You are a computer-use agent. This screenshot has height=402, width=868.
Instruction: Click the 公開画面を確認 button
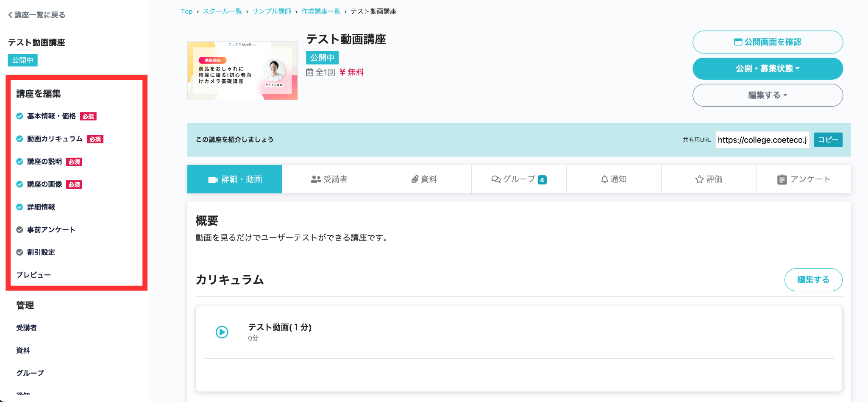767,42
